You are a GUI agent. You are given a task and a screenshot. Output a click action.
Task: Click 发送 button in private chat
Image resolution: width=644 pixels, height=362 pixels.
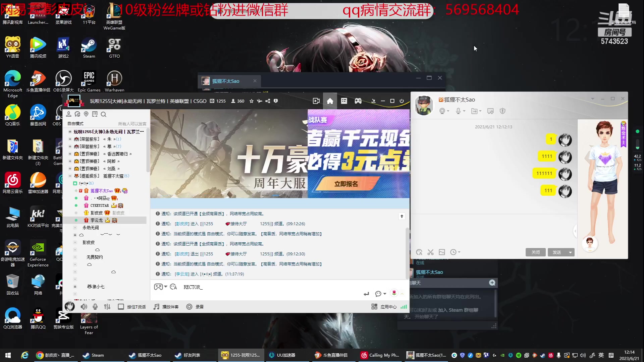557,252
